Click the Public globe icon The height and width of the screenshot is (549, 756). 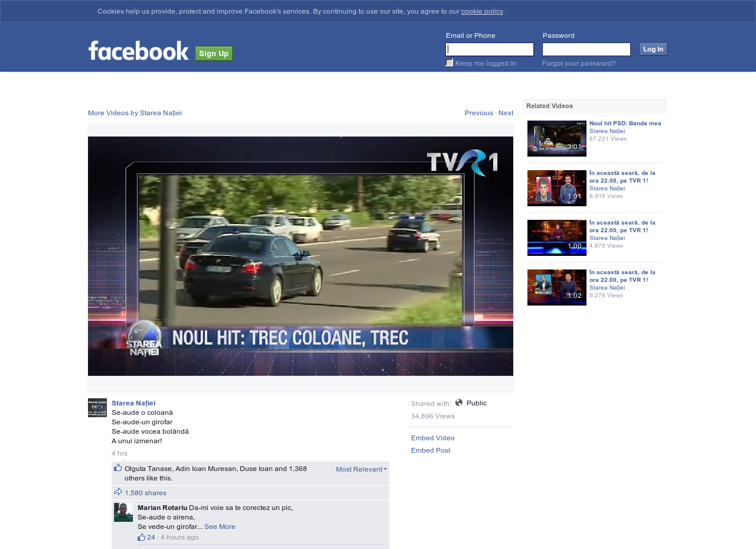[x=459, y=403]
